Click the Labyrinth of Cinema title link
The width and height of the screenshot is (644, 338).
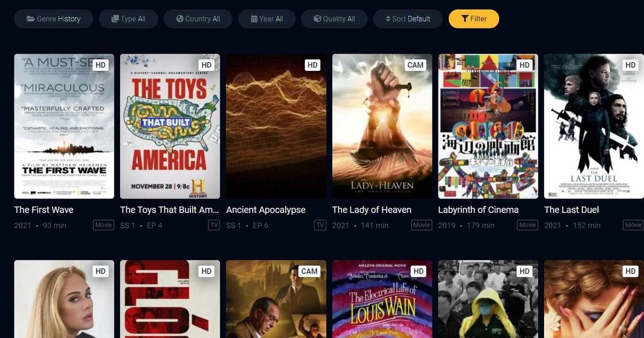tap(478, 210)
